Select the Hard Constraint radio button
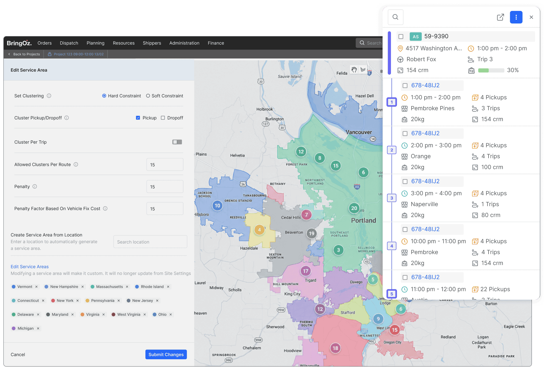547x392 pixels. click(104, 96)
